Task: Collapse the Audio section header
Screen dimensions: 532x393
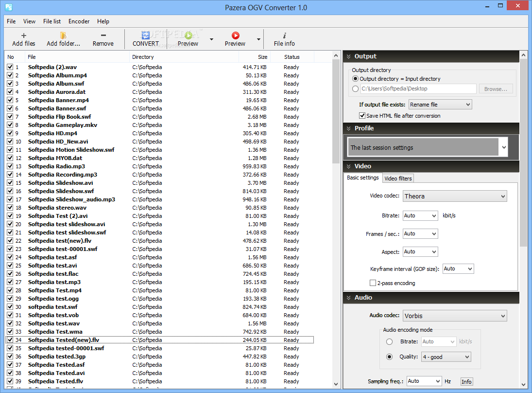Action: [x=431, y=298]
